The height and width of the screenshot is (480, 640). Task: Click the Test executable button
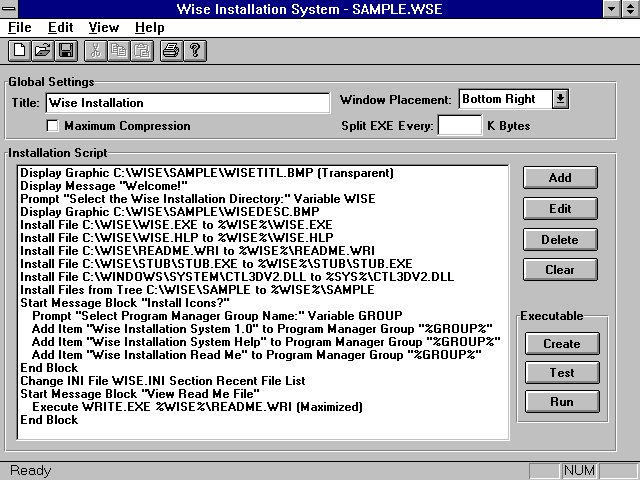pyautogui.click(x=561, y=373)
